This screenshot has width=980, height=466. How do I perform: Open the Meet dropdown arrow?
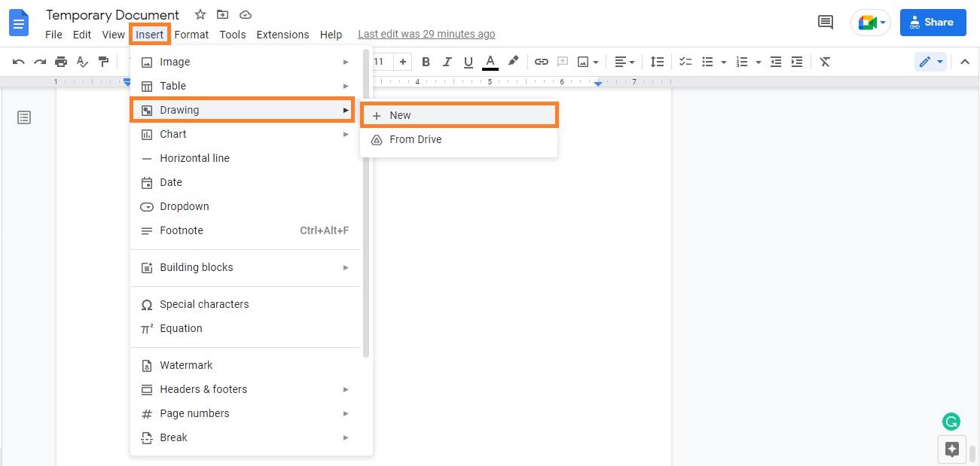[x=883, y=23]
